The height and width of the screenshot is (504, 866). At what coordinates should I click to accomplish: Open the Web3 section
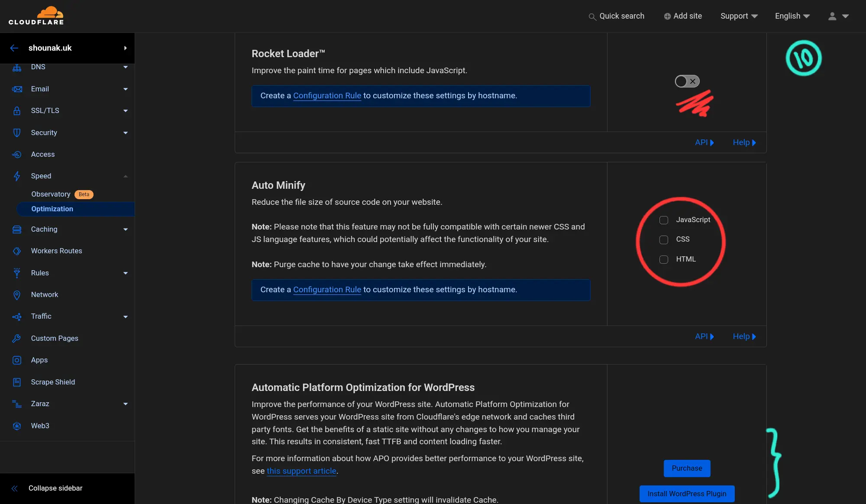pyautogui.click(x=40, y=426)
